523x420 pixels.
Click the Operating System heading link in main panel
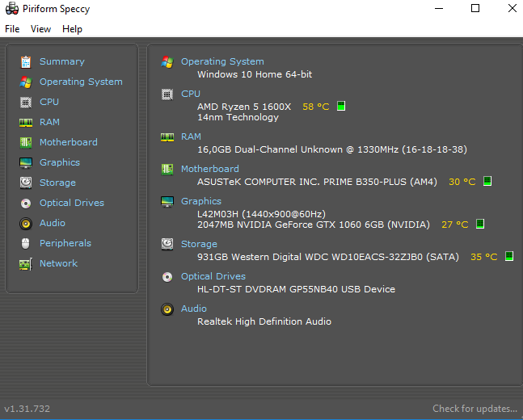[222, 61]
